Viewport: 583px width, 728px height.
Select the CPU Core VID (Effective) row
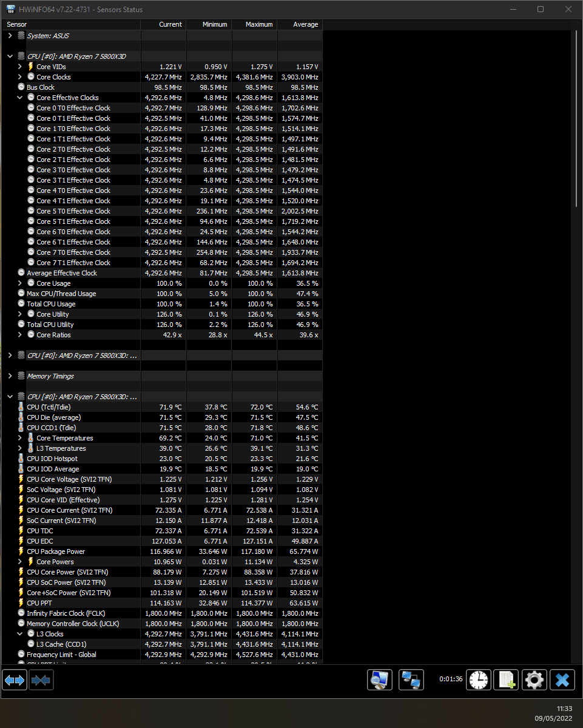(163, 500)
